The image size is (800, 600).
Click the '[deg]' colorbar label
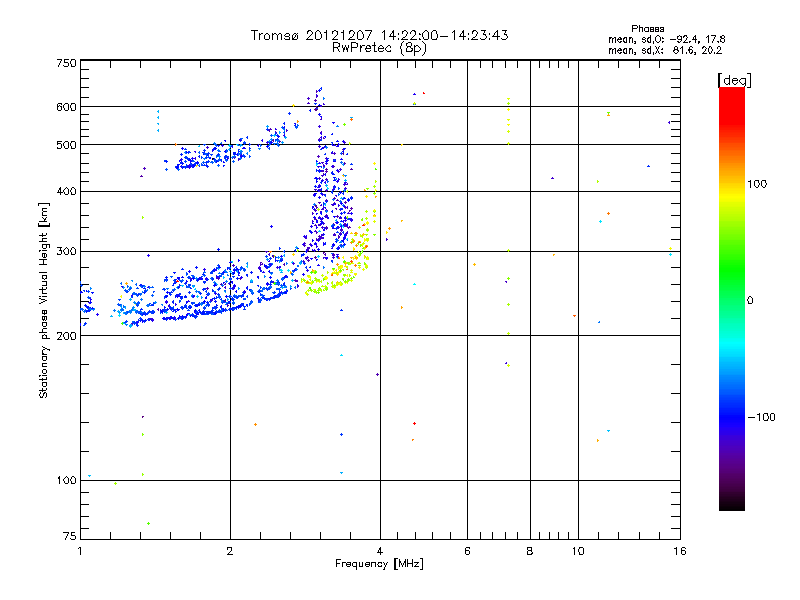pyautogui.click(x=734, y=80)
